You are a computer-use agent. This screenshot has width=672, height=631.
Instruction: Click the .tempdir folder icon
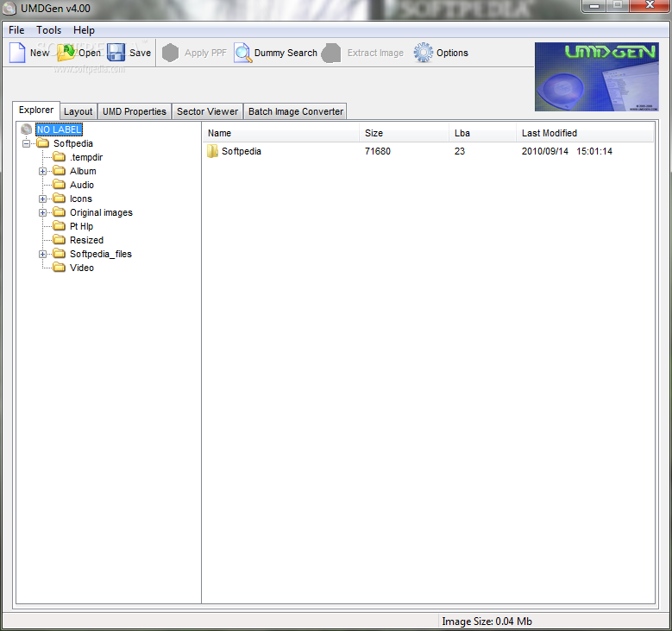60,156
